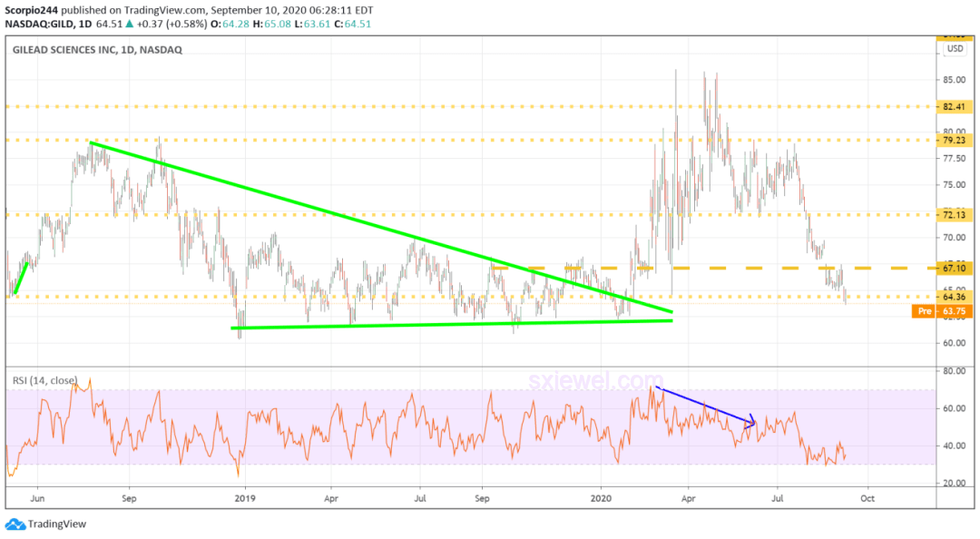
Task: Select the 67.10 price level label
Action: (954, 268)
